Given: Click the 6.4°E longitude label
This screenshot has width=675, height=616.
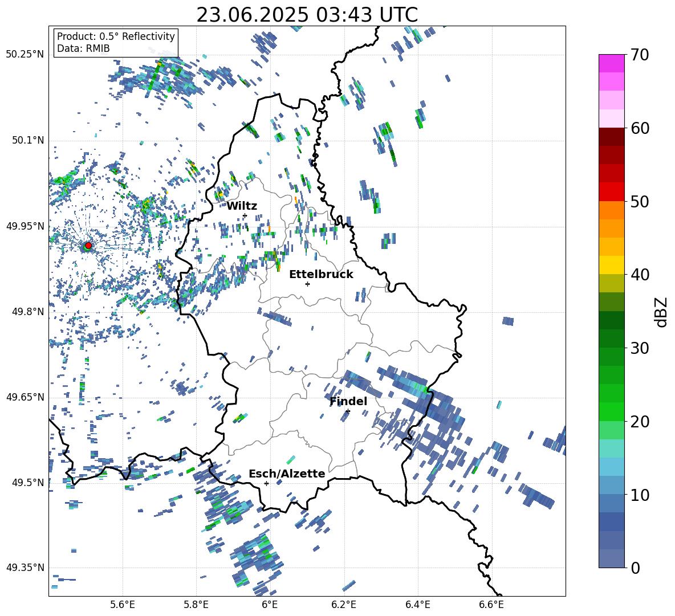Looking at the screenshot, I should [417, 605].
